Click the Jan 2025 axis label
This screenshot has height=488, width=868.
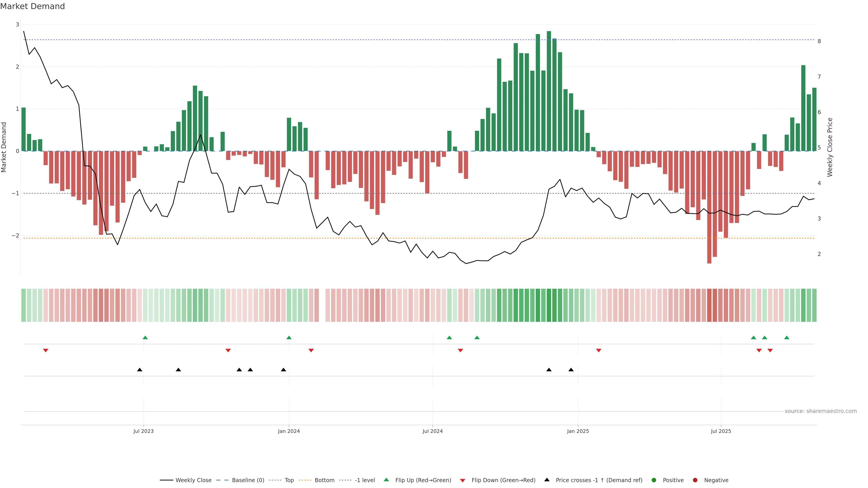pyautogui.click(x=578, y=431)
